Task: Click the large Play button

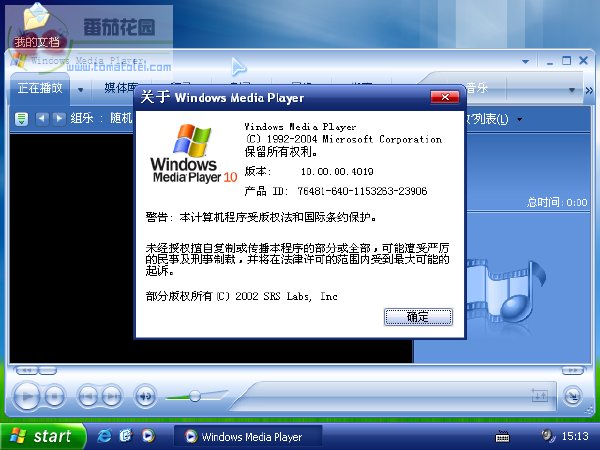Action: coord(26,396)
